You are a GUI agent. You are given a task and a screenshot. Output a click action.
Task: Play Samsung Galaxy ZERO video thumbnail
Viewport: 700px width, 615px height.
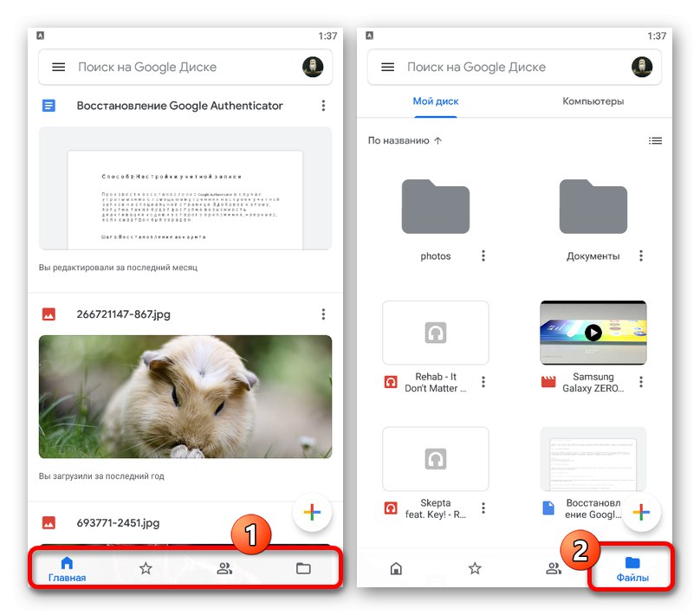pos(593,333)
